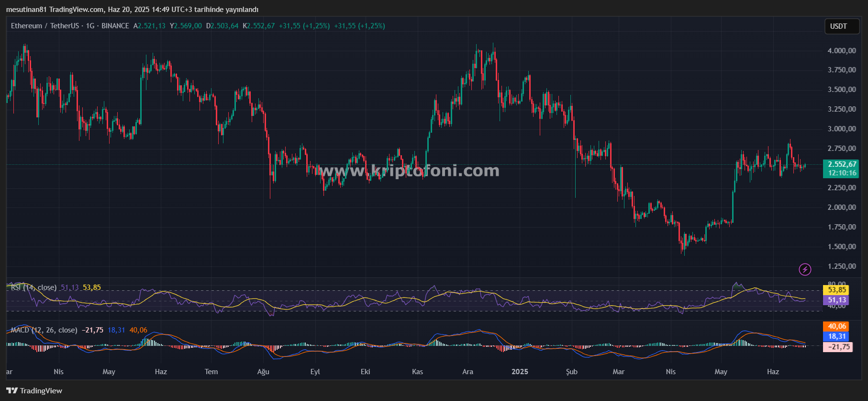Screen dimensions: 868x401
Task: Click the 2.000,00 price axis label
Action: [x=842, y=207]
